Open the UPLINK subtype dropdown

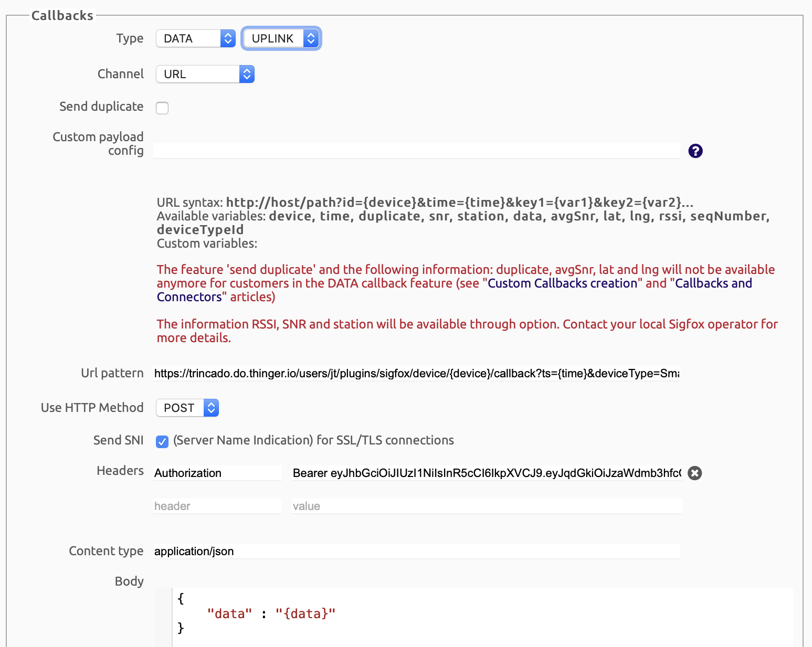281,39
